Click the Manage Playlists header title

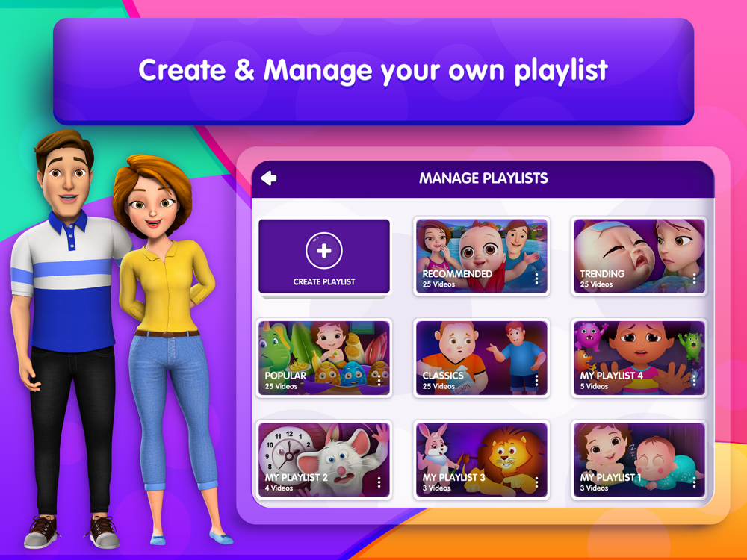pyautogui.click(x=483, y=178)
